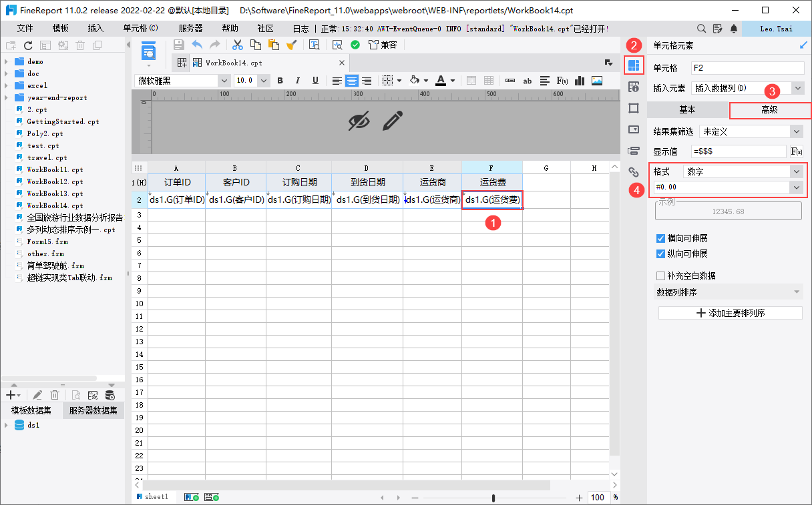Click the Insert Chart icon
Image resolution: width=812 pixels, height=505 pixels.
point(580,80)
